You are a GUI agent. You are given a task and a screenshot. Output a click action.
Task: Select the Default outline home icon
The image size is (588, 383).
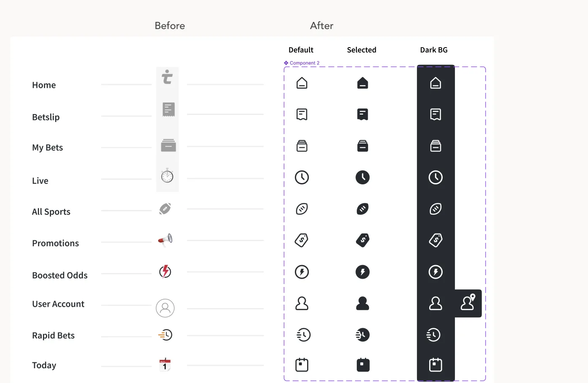click(302, 83)
